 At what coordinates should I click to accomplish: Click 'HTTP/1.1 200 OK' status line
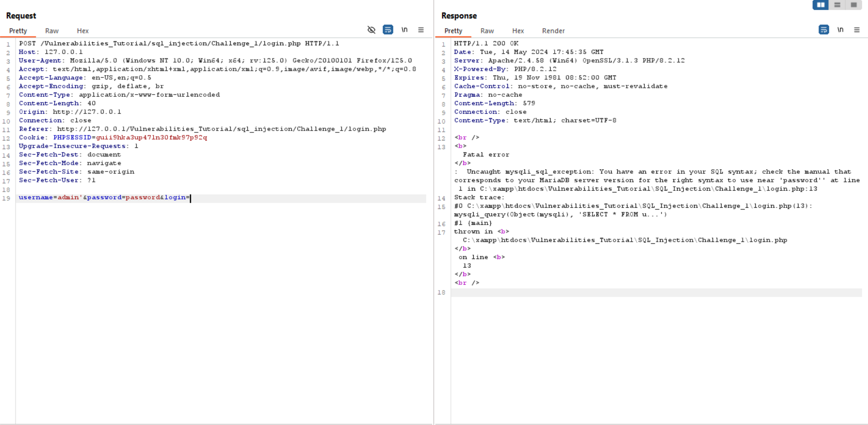[486, 44]
